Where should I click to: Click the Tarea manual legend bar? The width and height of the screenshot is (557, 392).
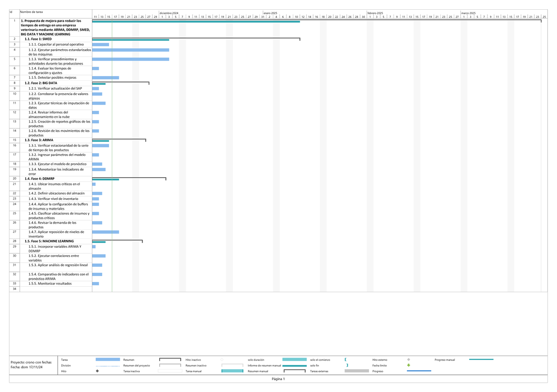pos(233,371)
